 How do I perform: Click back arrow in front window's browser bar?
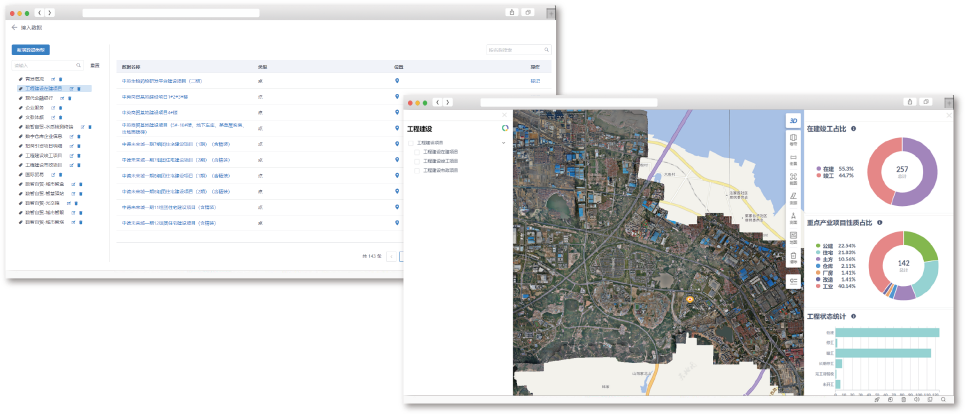[x=439, y=101]
